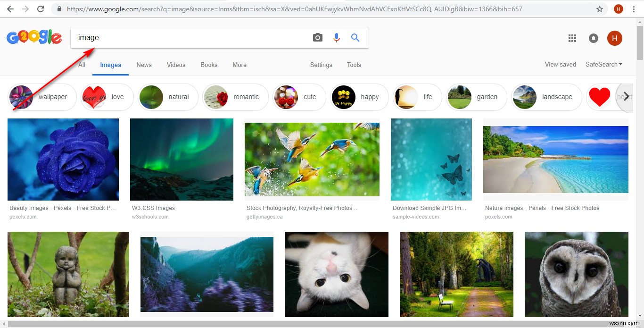The width and height of the screenshot is (644, 328).
Task: Open Google notifications bell
Action: point(594,38)
